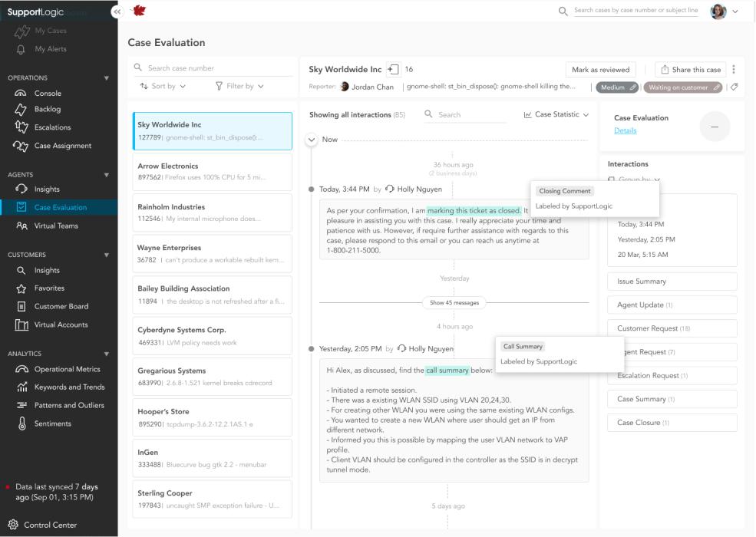This screenshot has height=537, width=756.
Task: Collapse the ANALYTICS section arrow
Action: (x=107, y=354)
